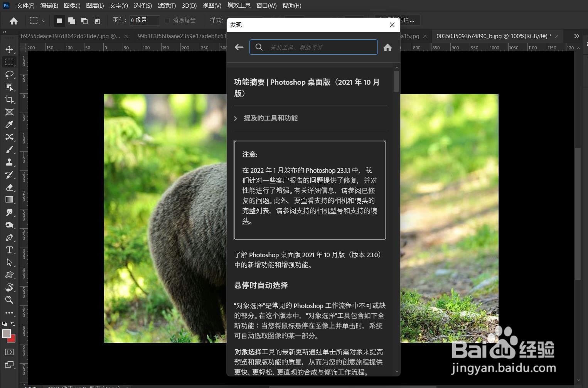The width and height of the screenshot is (588, 388).
Task: Select the Move tool
Action: 9,49
